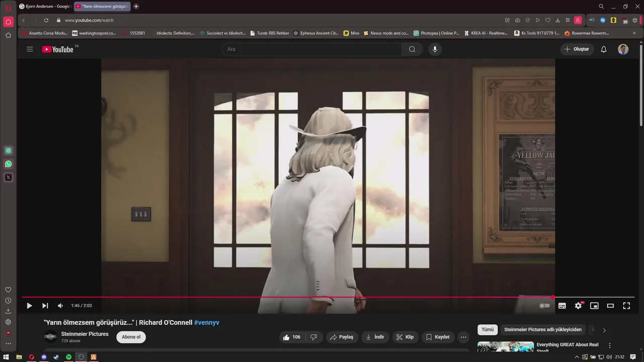Click the 'Paylaş' share button

(x=342, y=337)
